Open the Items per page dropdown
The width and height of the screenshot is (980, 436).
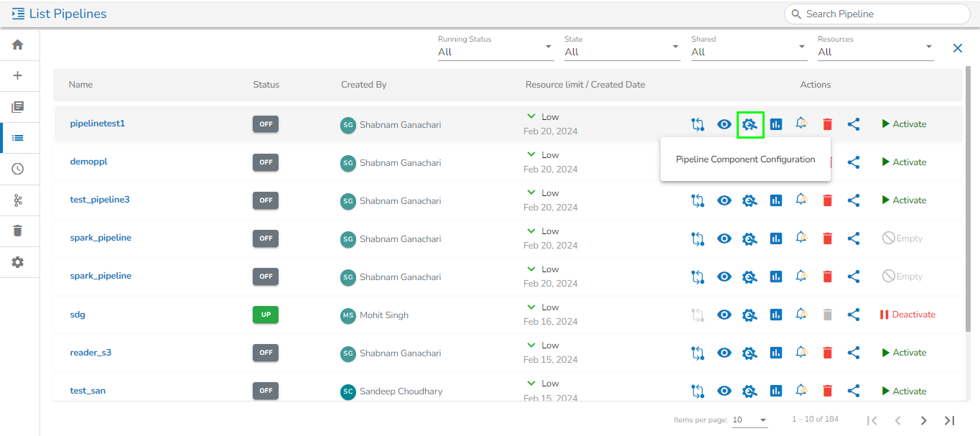pos(750,420)
